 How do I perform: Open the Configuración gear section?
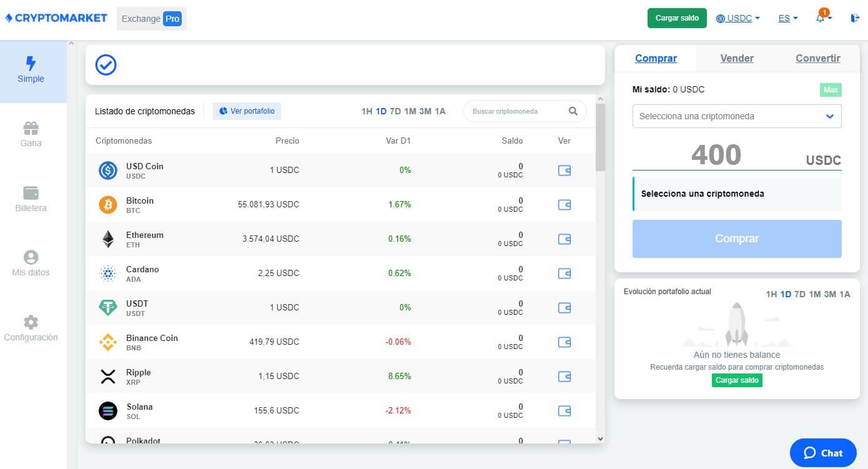click(31, 328)
